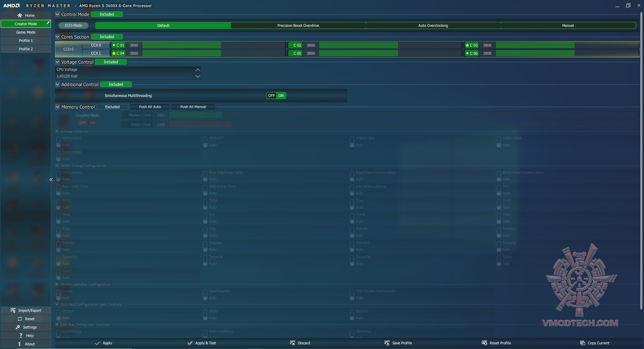Click the Reset item in the sidebar
This screenshot has height=349, width=644.
coord(26,319)
